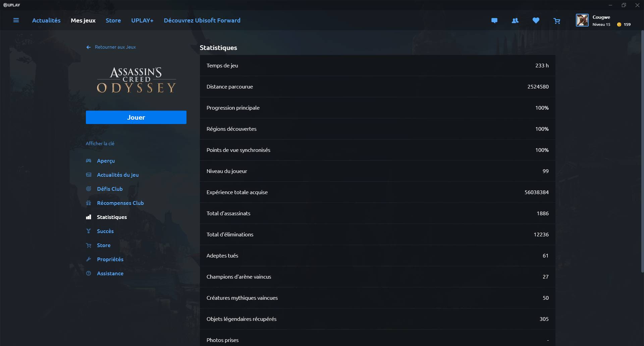Click Champions d'arène vaincus label

(x=238, y=277)
